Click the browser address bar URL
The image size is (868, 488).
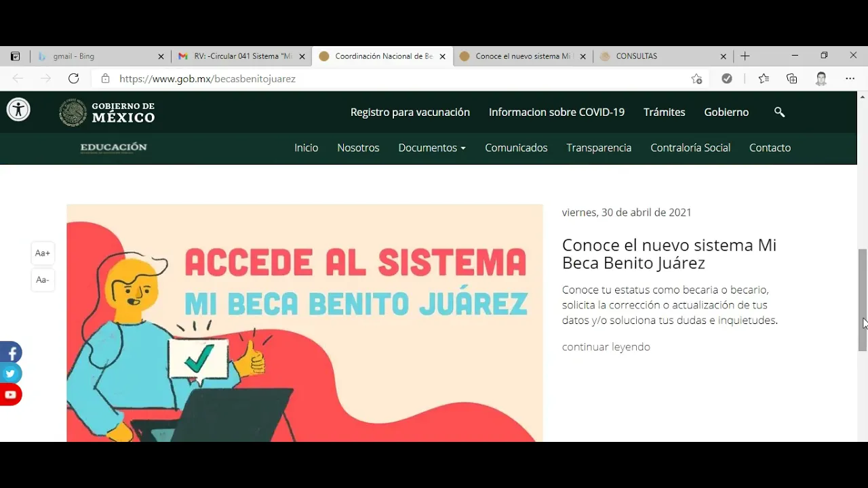208,79
